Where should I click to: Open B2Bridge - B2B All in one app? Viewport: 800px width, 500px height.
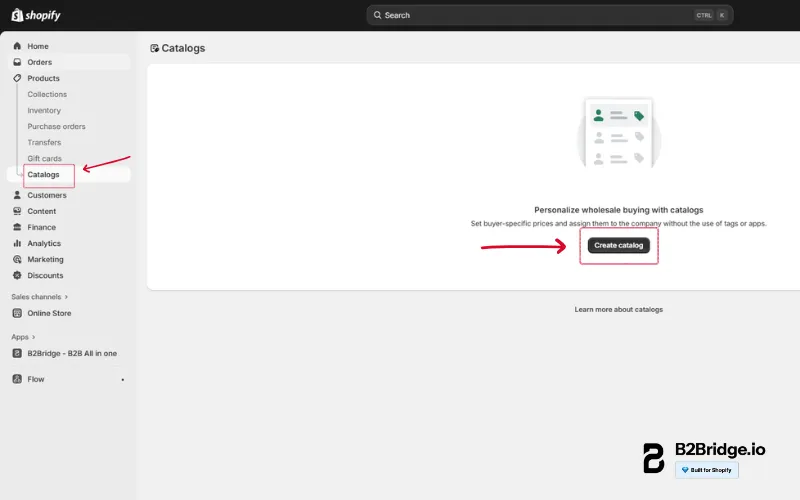tap(72, 353)
